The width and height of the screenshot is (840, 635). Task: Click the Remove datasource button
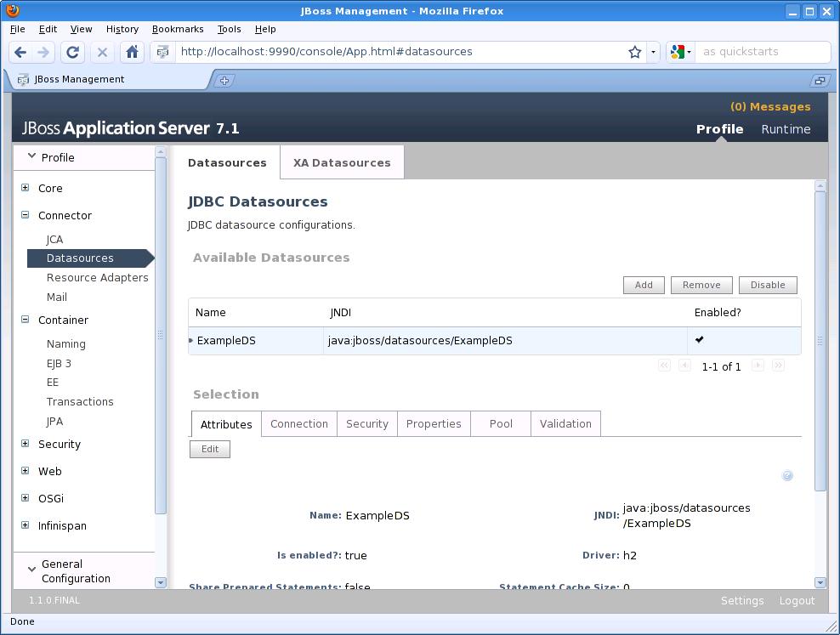701,285
